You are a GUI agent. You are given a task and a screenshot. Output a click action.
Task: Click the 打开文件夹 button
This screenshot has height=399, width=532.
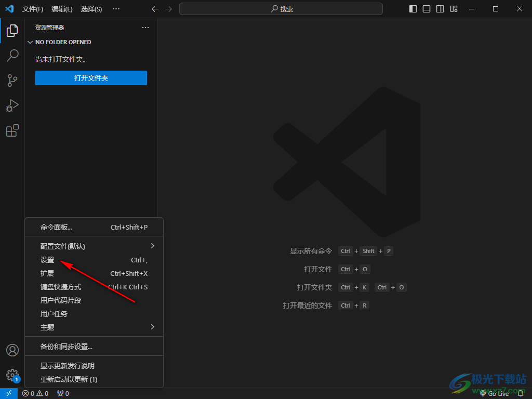[91, 78]
